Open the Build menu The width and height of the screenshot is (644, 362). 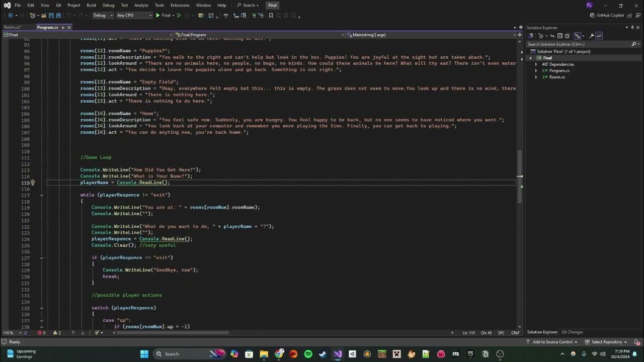point(91,5)
